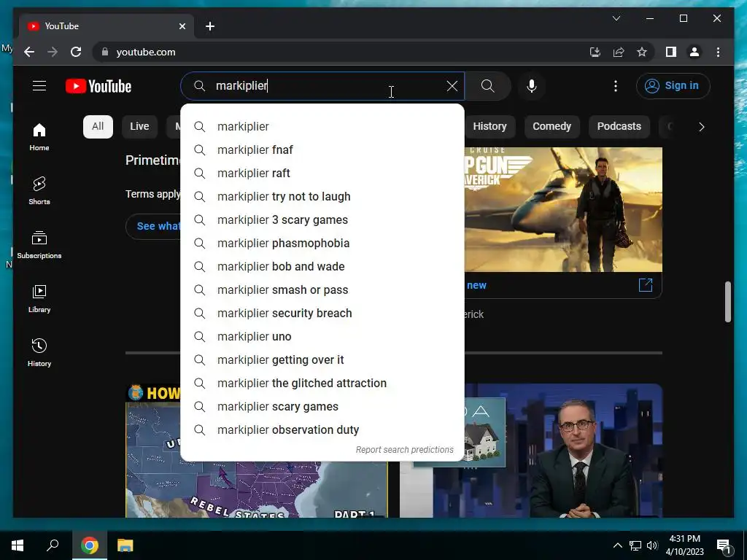
Task: Clear the search box with the X icon
Action: [452, 86]
